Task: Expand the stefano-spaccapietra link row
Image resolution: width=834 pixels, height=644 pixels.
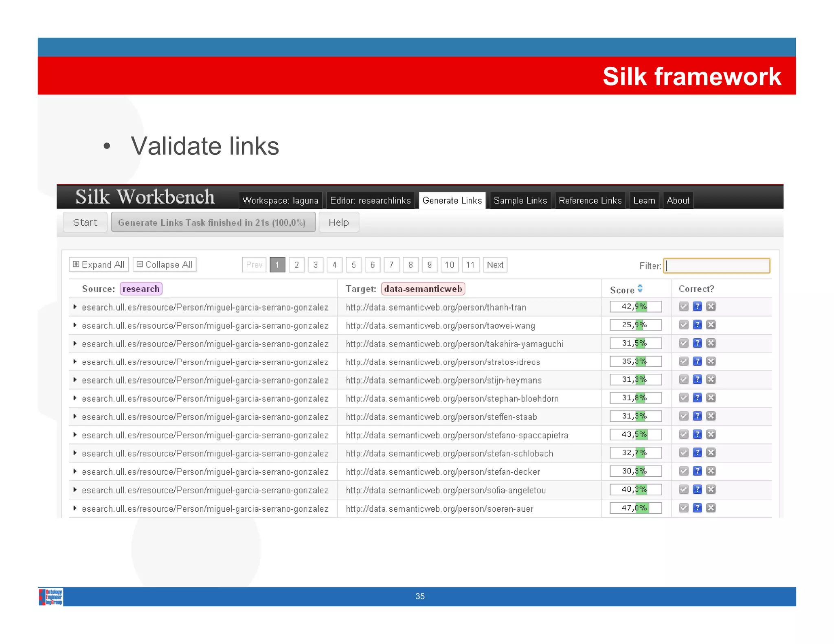Action: pos(75,435)
